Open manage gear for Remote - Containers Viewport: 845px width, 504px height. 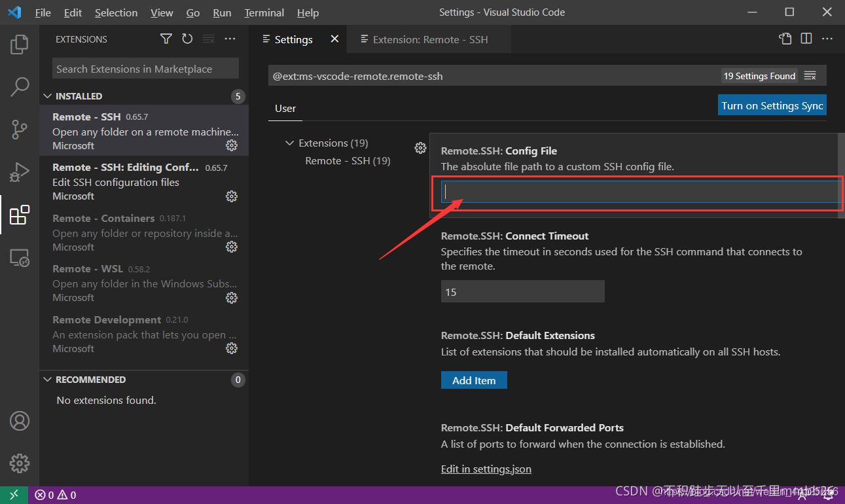[x=232, y=247]
